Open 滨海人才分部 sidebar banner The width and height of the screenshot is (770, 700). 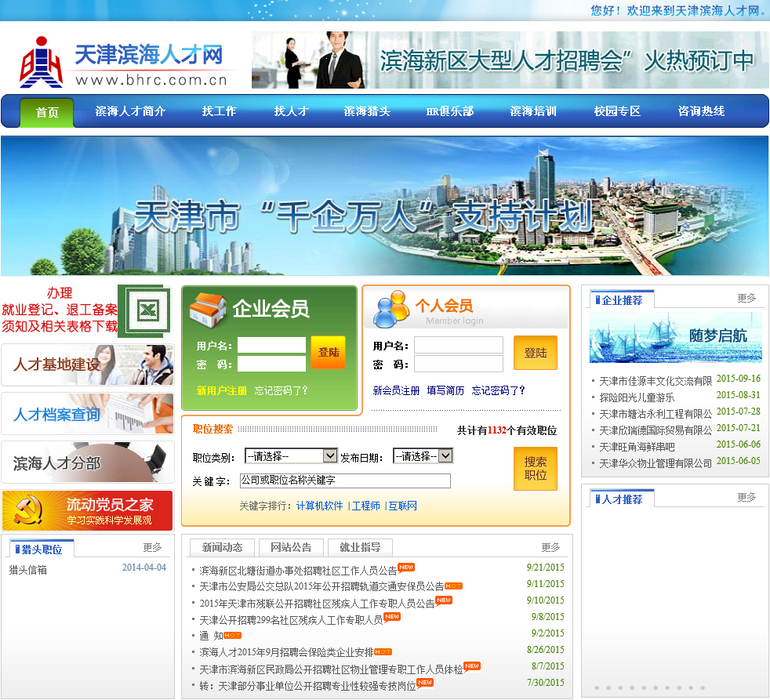tap(87, 462)
